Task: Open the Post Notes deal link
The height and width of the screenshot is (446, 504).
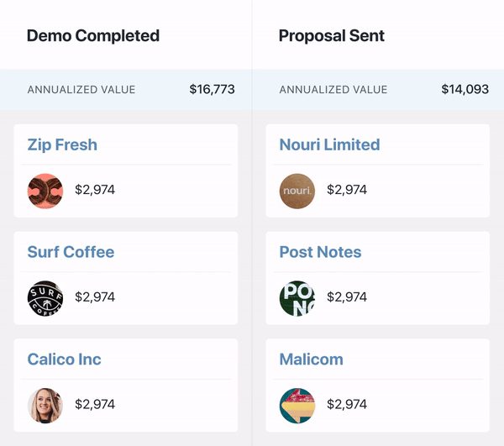Action: [x=320, y=252]
